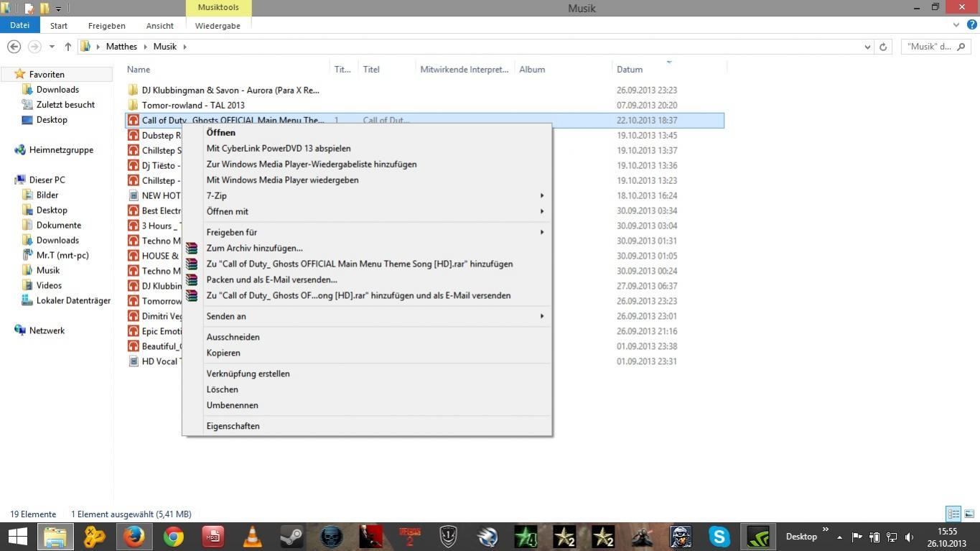The image size is (980, 551).
Task: Select the folder DJ Klubbingman & Savon - Aurora
Action: (x=230, y=90)
